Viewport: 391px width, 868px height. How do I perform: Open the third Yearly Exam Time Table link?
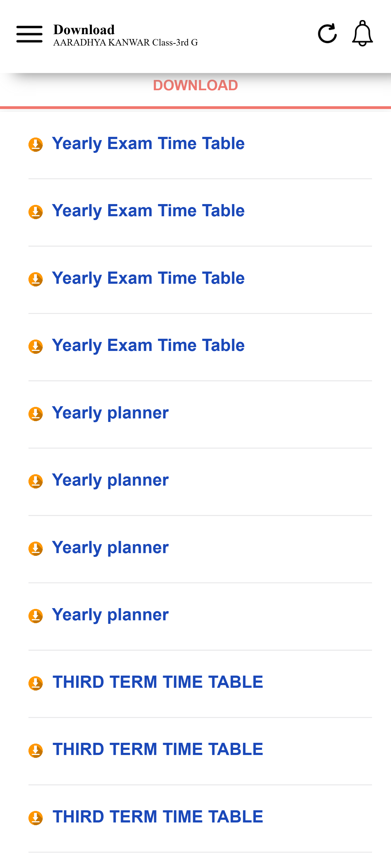[148, 278]
